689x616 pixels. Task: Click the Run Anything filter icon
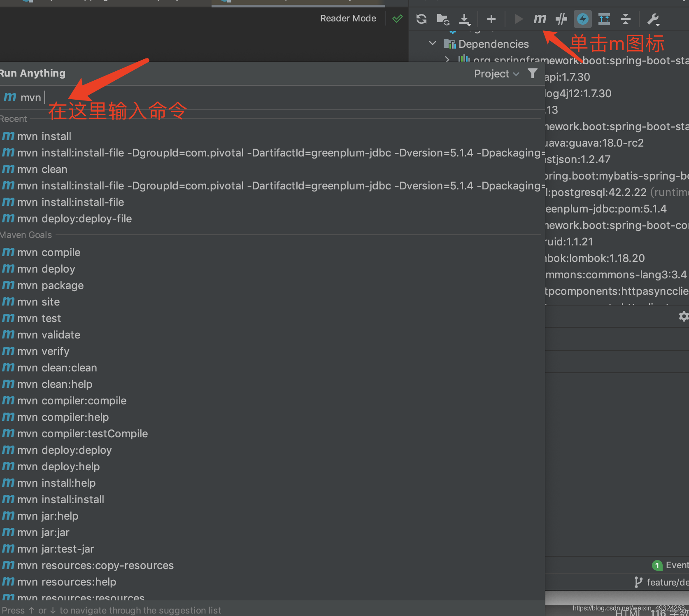point(533,73)
